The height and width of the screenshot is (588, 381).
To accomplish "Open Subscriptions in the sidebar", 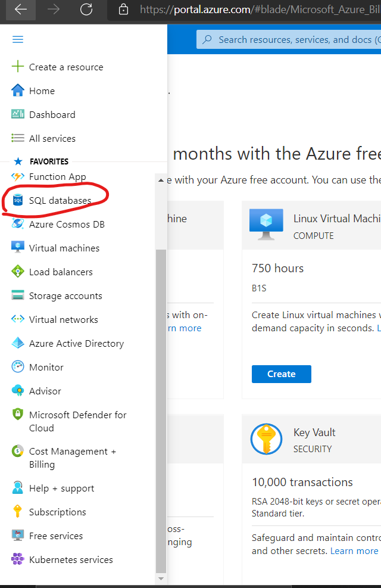I will (57, 512).
